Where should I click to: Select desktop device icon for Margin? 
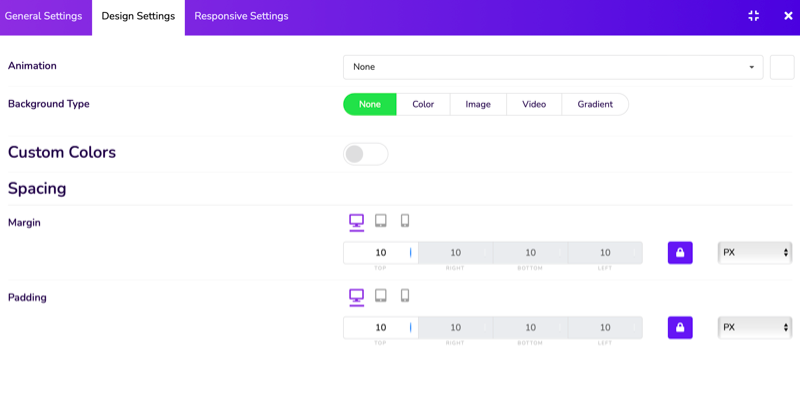357,222
